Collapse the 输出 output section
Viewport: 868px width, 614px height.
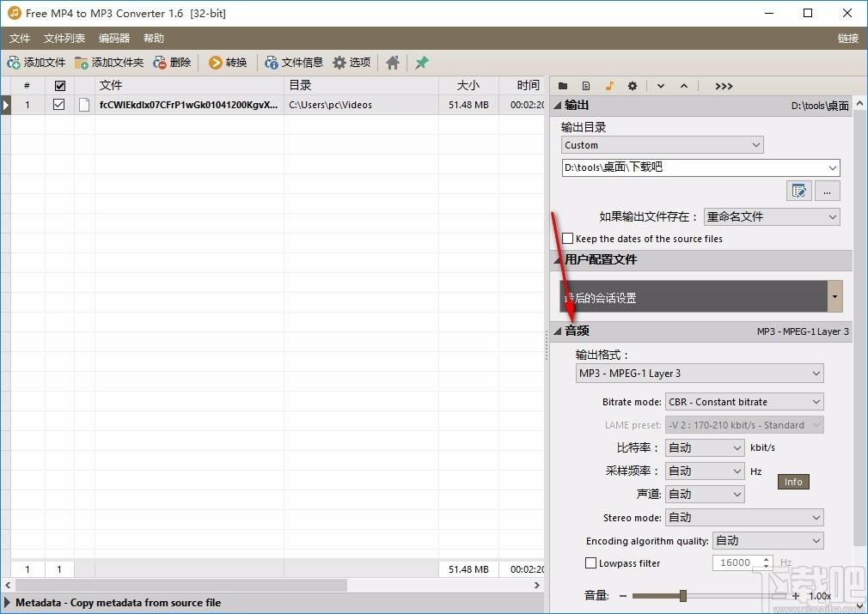(558, 105)
